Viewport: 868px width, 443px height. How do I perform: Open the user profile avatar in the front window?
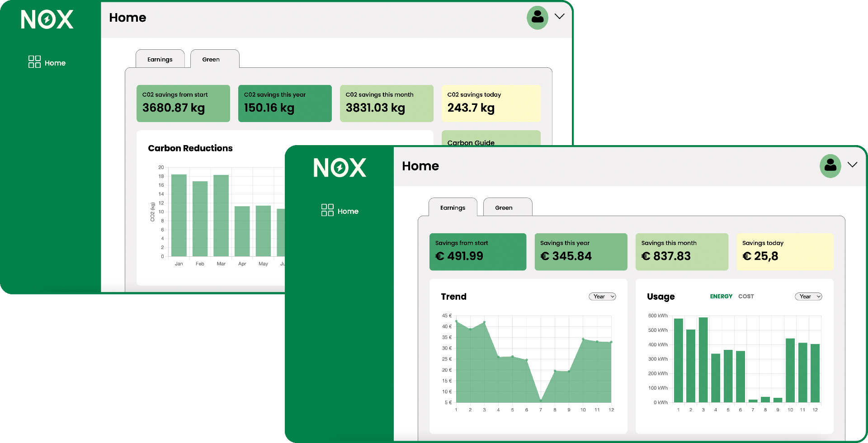pos(830,166)
